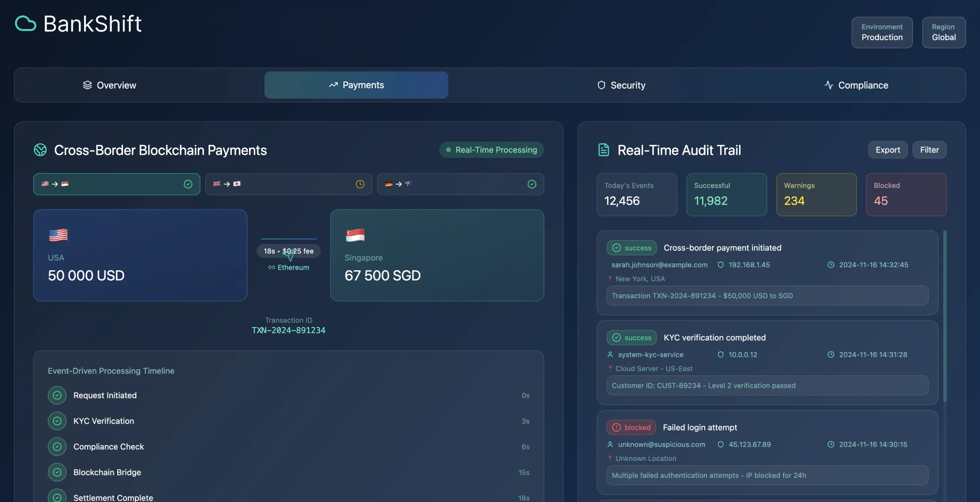
Task: Click the Ethereum link icon under the transfer fee
Action: click(x=272, y=268)
